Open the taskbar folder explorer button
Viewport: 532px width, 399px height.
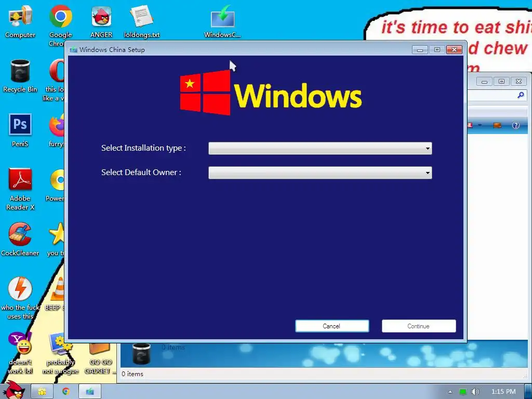[x=42, y=392]
